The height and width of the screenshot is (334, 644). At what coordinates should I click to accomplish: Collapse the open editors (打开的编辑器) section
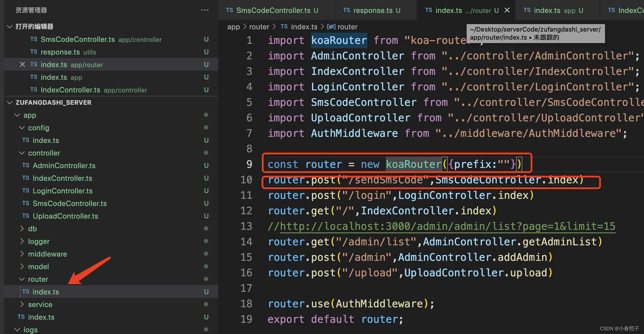click(10, 27)
